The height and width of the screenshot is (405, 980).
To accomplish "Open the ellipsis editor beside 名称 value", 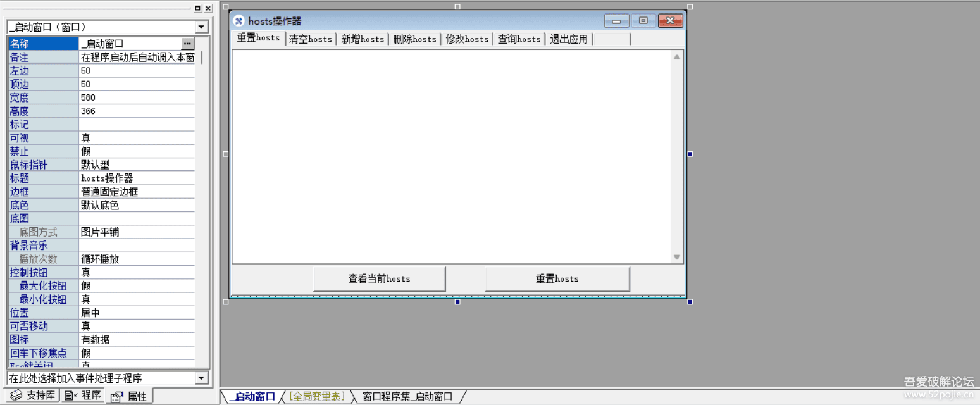I will (x=187, y=44).
